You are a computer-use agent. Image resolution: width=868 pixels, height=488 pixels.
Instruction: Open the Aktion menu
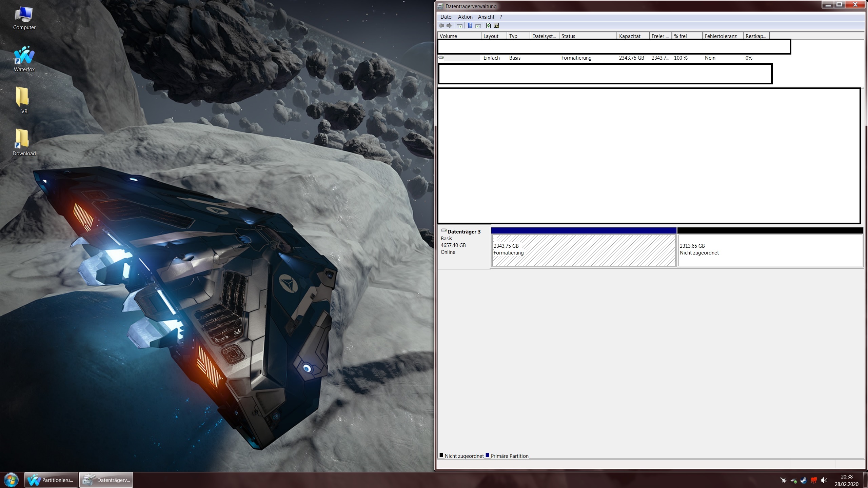coord(465,17)
